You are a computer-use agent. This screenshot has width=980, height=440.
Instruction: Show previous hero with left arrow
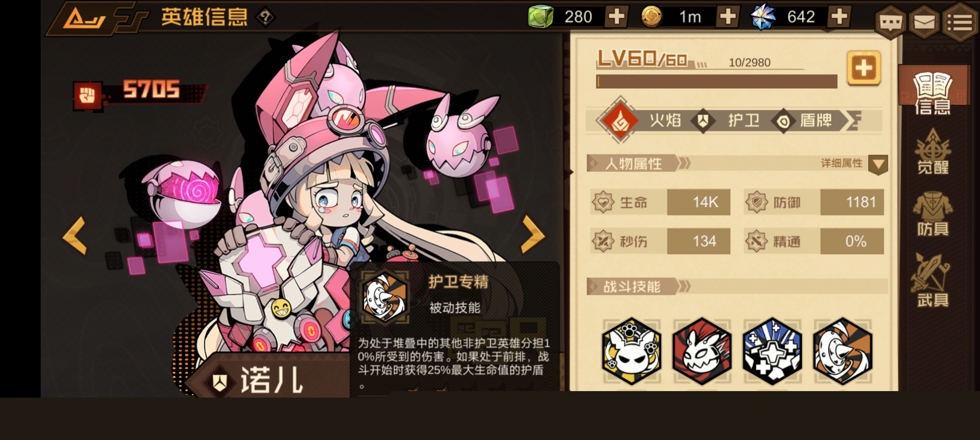tap(75, 235)
